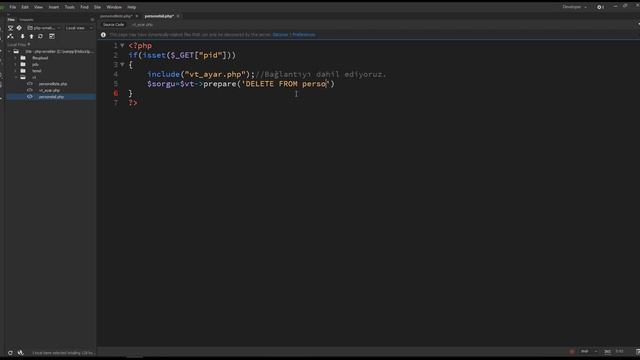Click the refresh icon in status bar
Viewport: 640px width, 360px height.
(x=10, y=353)
